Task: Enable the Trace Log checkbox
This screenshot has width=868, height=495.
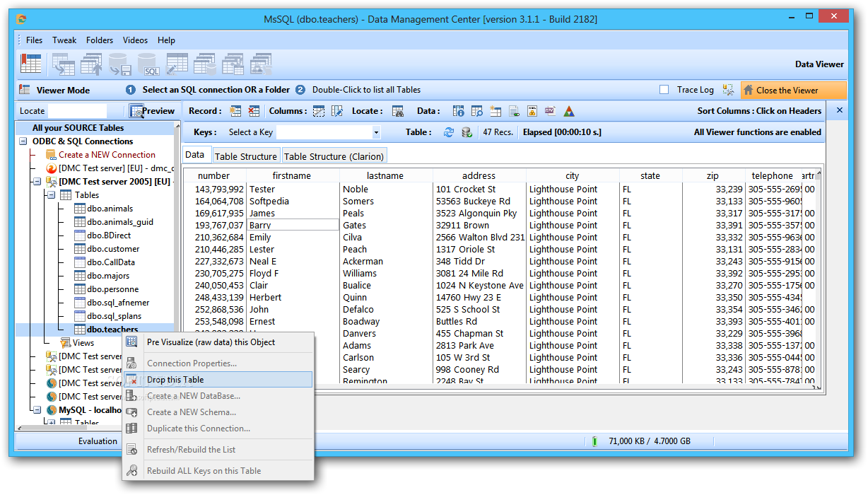Action: 664,90
